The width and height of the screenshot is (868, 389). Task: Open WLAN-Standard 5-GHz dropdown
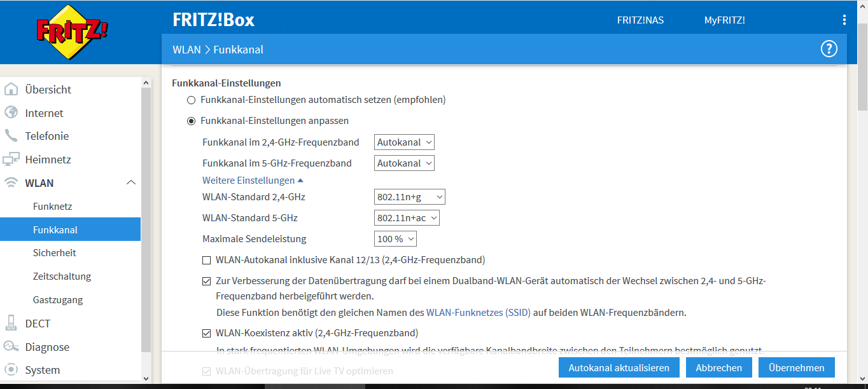pyautogui.click(x=407, y=218)
